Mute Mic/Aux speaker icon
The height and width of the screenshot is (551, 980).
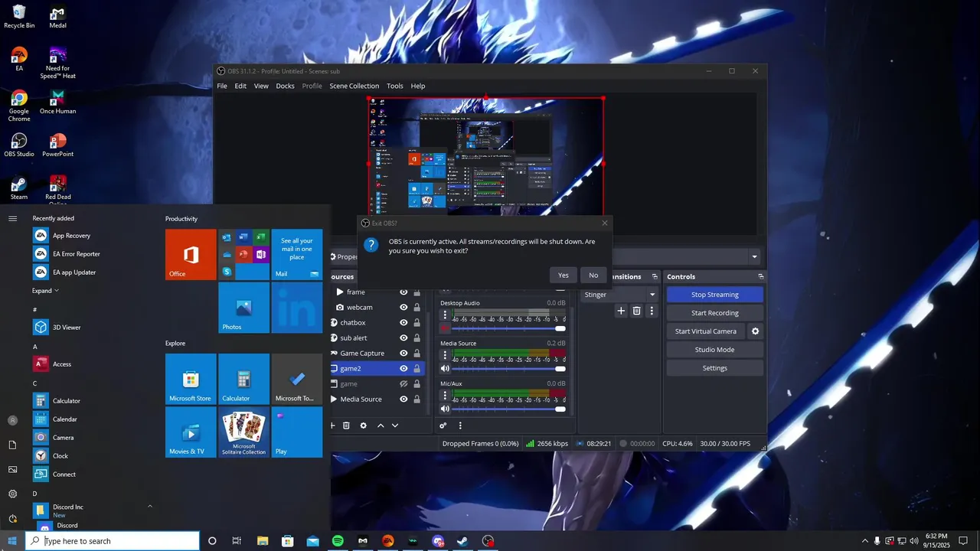445,409
